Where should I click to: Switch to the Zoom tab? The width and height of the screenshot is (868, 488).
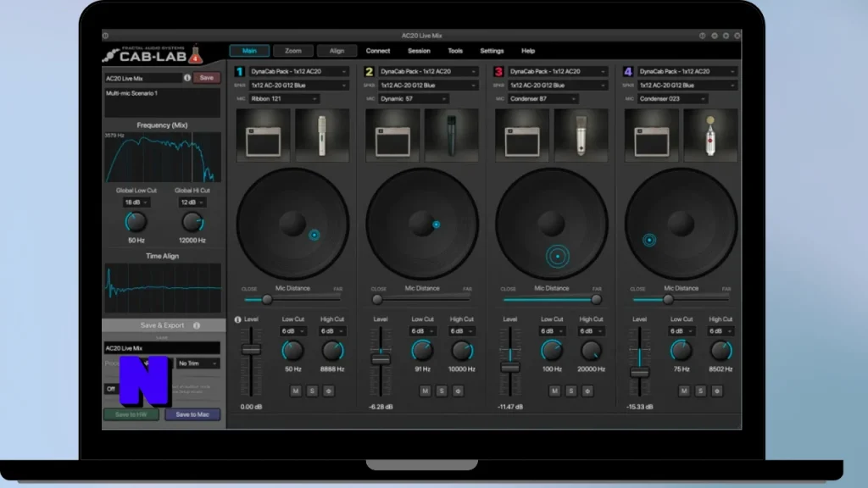(x=293, y=51)
